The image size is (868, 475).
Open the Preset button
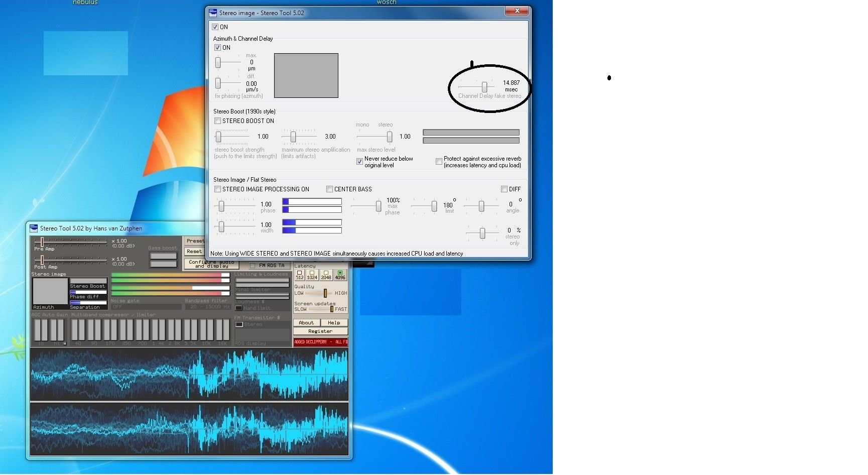click(194, 241)
